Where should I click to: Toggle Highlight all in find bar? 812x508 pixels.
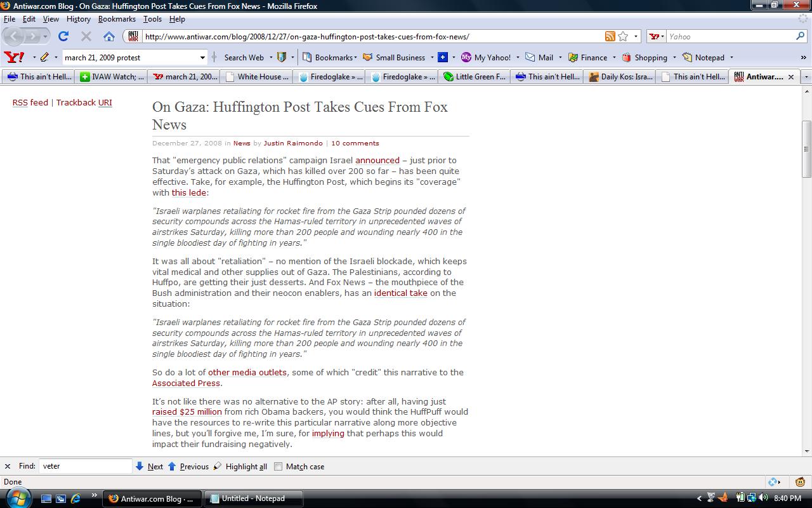(x=240, y=466)
